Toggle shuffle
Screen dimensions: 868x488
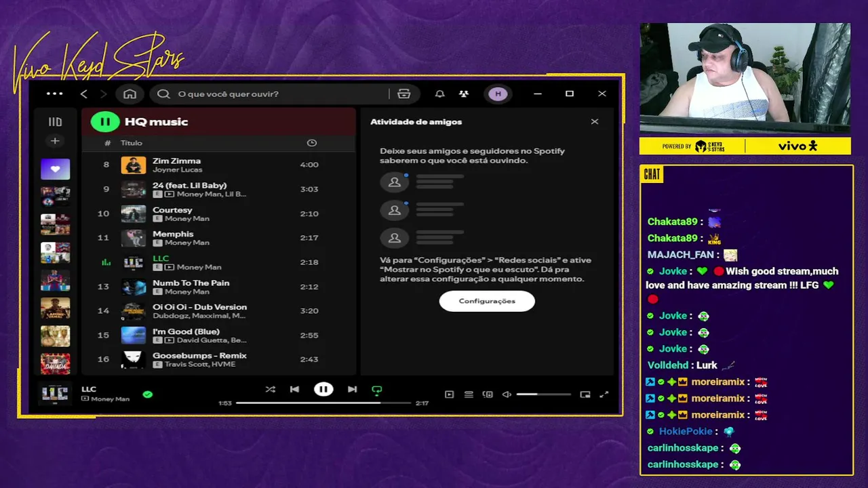click(x=271, y=389)
